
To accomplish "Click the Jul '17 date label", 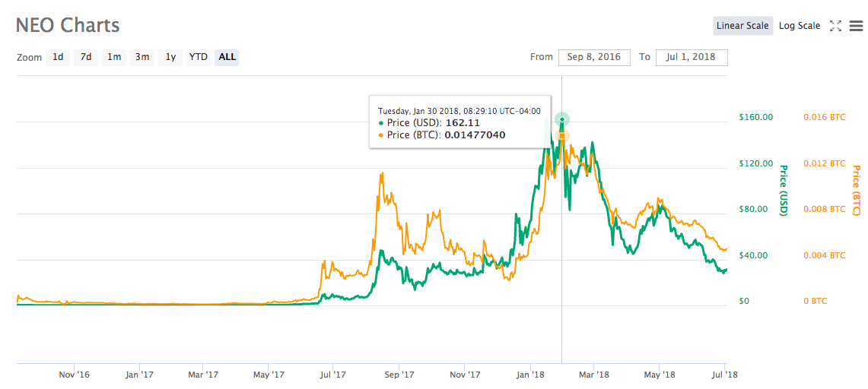I will [333, 375].
